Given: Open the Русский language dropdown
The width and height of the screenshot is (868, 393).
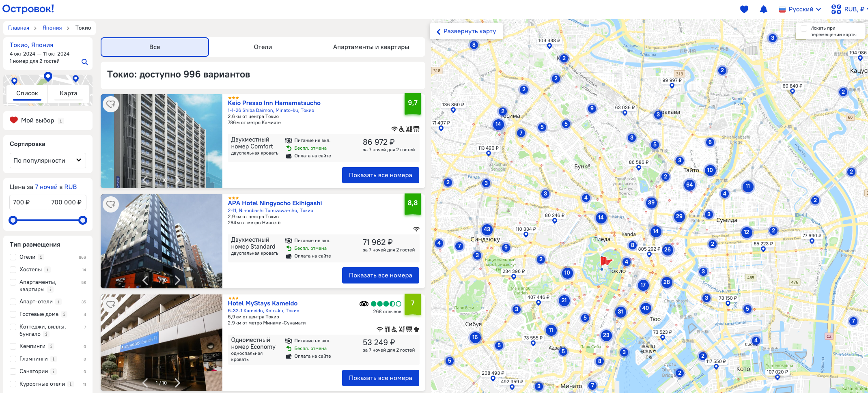Looking at the screenshot, I should point(800,9).
